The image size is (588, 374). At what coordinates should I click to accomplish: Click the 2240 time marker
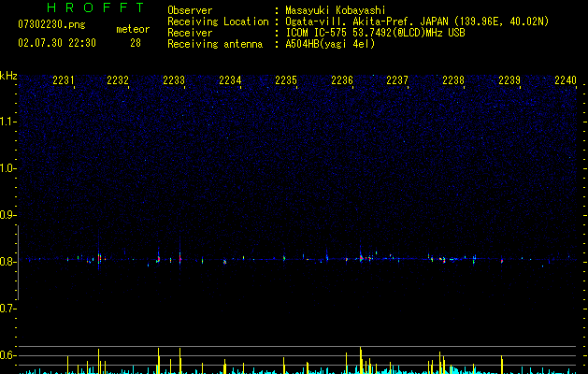point(566,79)
